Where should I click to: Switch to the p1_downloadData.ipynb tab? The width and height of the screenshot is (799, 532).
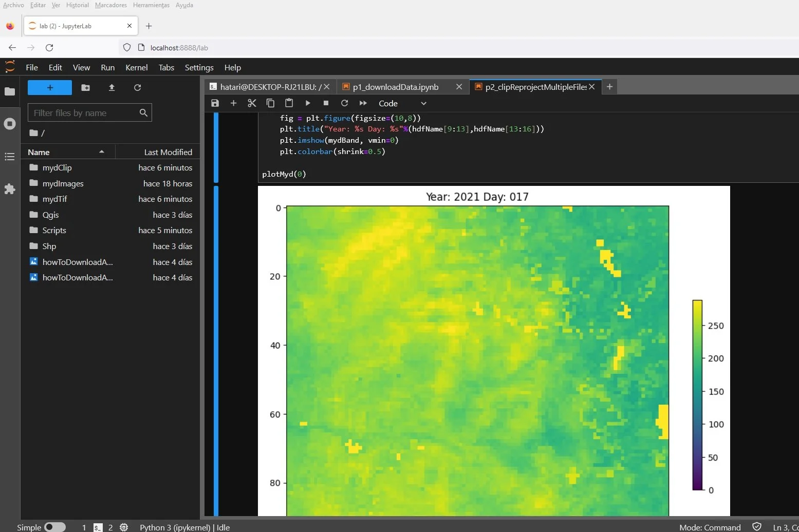click(x=395, y=87)
